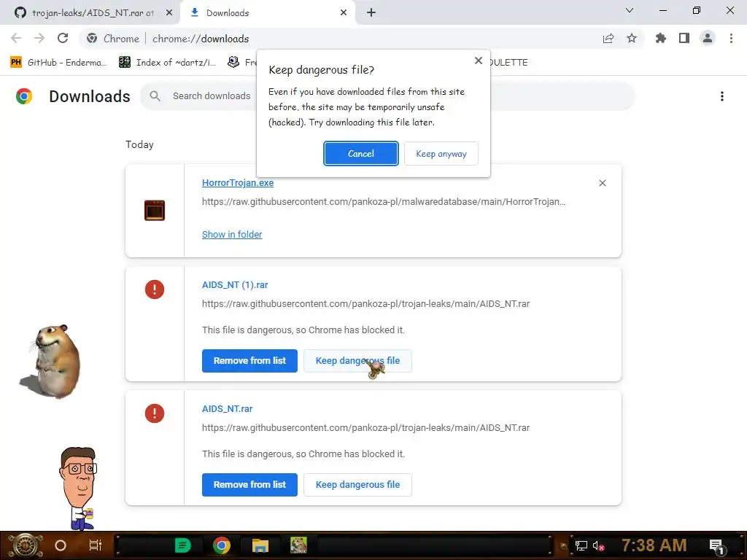The width and height of the screenshot is (747, 560).
Task: Open the AIDS_NT (1).rar file name link
Action: 235,285
